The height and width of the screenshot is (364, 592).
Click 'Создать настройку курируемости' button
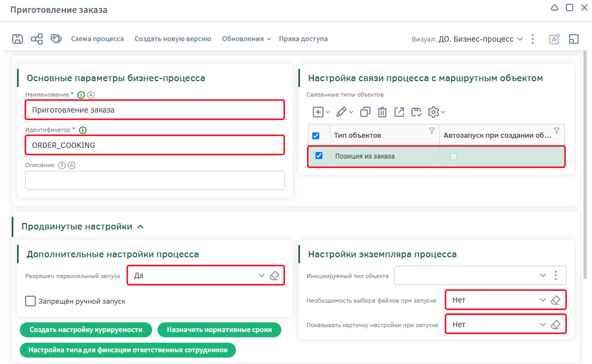(86, 330)
